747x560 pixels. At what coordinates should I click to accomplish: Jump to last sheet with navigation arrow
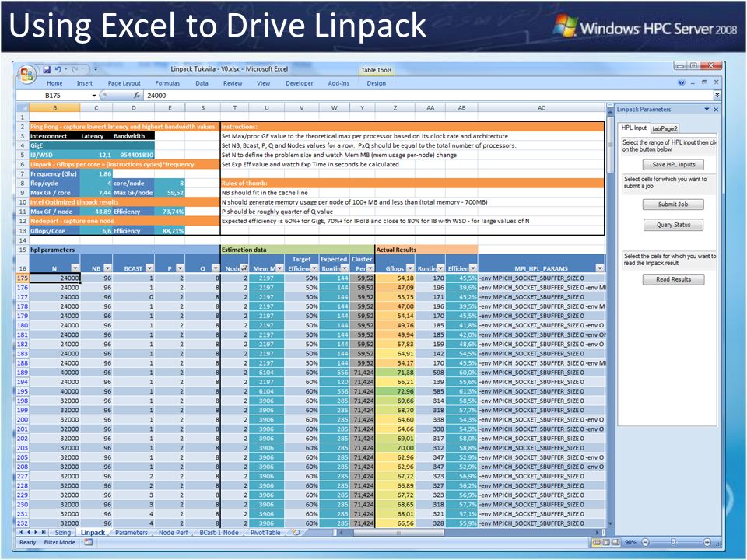tap(44, 532)
